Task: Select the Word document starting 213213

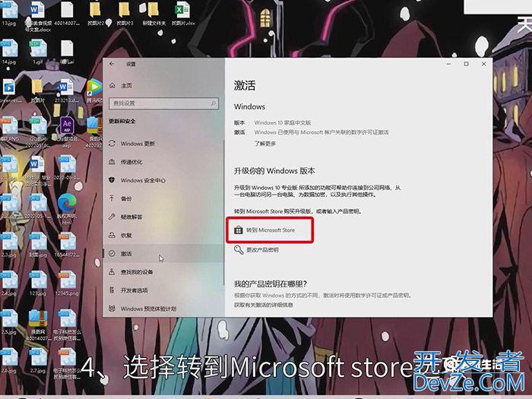Action: [67, 90]
